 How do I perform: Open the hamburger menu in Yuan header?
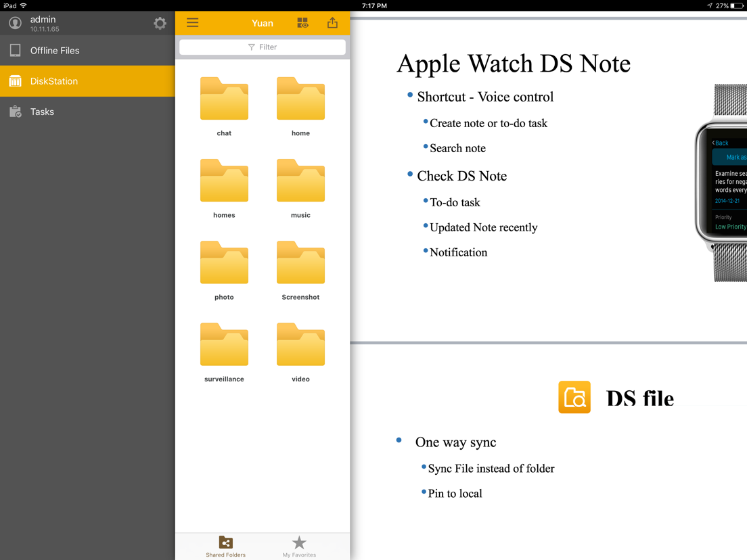click(192, 23)
